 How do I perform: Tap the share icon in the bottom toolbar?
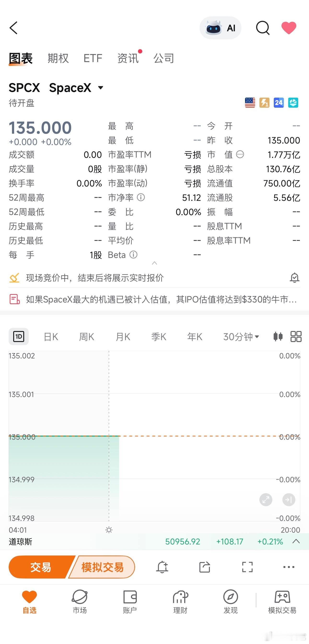pyautogui.click(x=205, y=567)
